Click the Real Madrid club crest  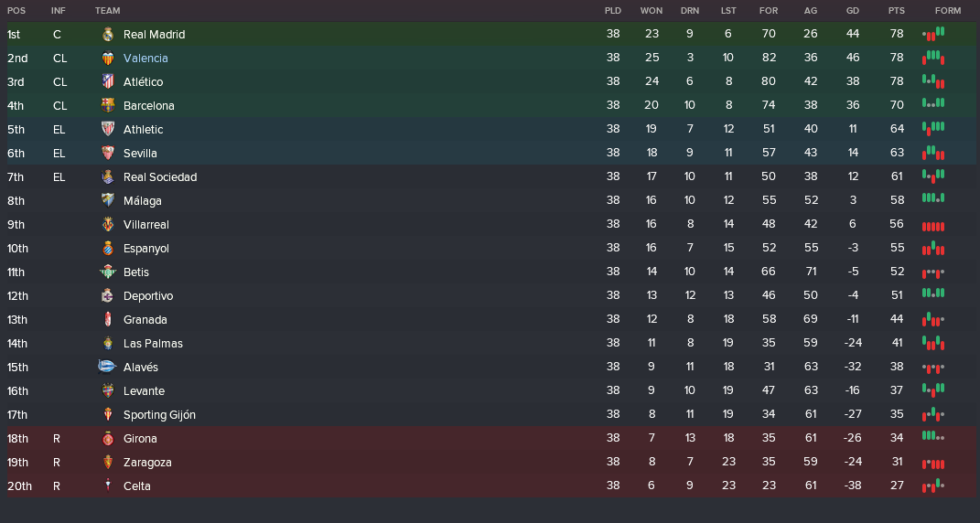coord(107,35)
